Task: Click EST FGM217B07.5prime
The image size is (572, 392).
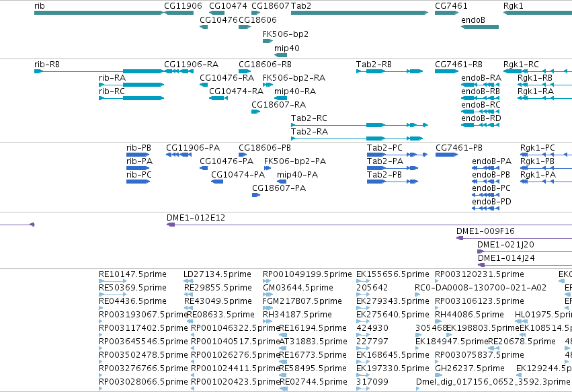Action: tap(302, 302)
